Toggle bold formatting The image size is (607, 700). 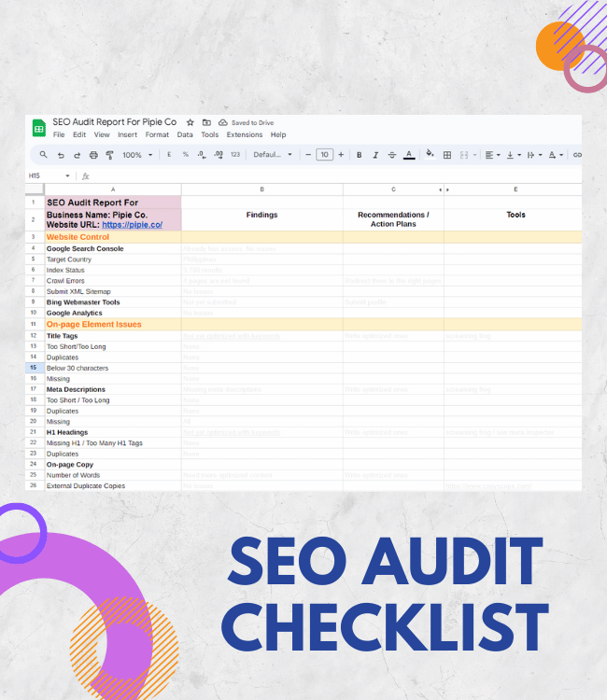[x=359, y=155]
